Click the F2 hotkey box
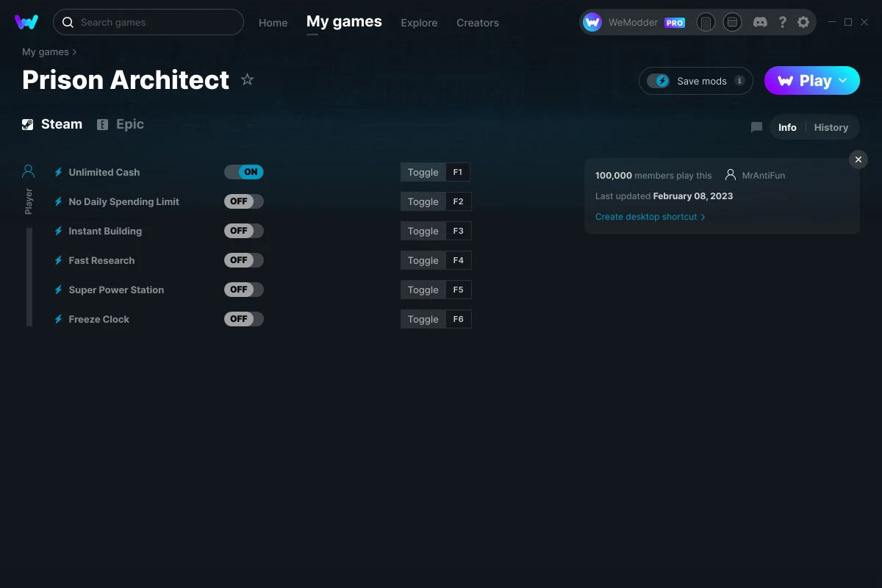 [459, 201]
